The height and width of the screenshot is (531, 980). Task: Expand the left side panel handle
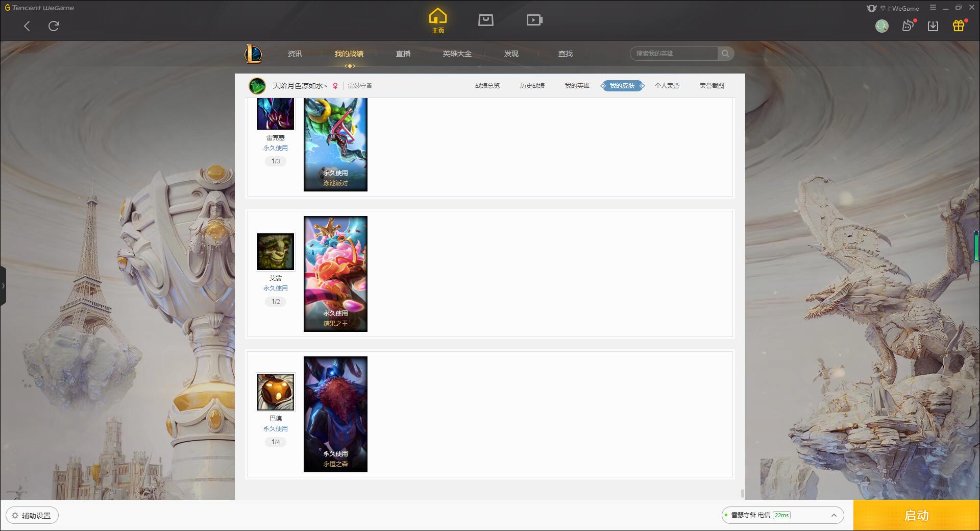(3, 286)
